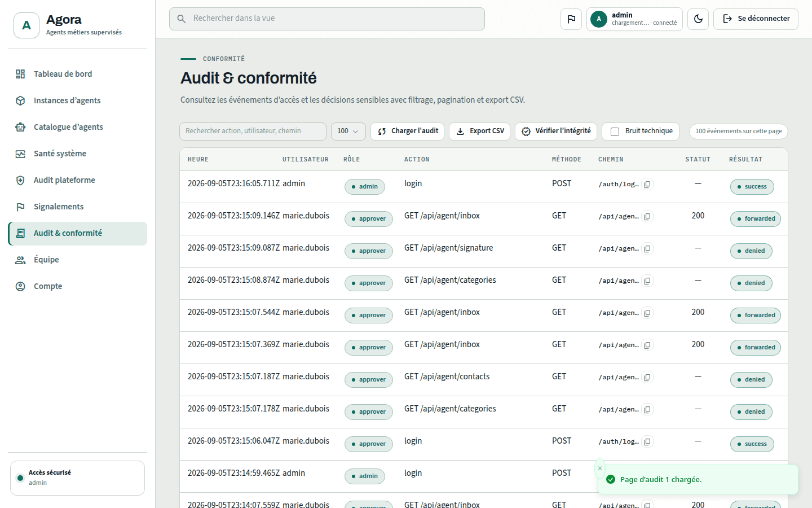Click forwarded badge of 23:15:09.146Z row
The width and height of the screenshot is (812, 508).
click(x=755, y=219)
